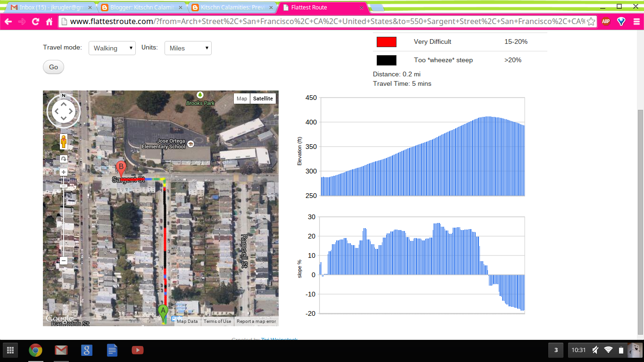Click the Ramsell St label on map
This screenshot has width=644, height=362.
[244, 251]
